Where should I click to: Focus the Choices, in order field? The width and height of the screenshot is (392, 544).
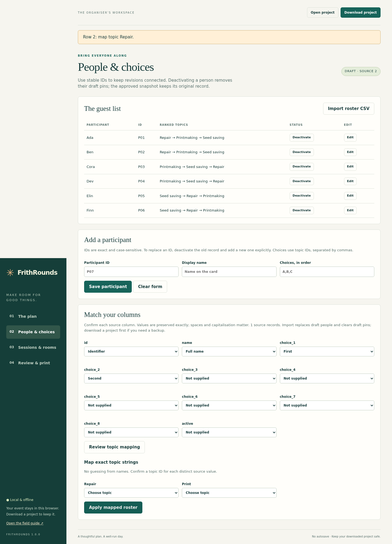[x=327, y=272]
